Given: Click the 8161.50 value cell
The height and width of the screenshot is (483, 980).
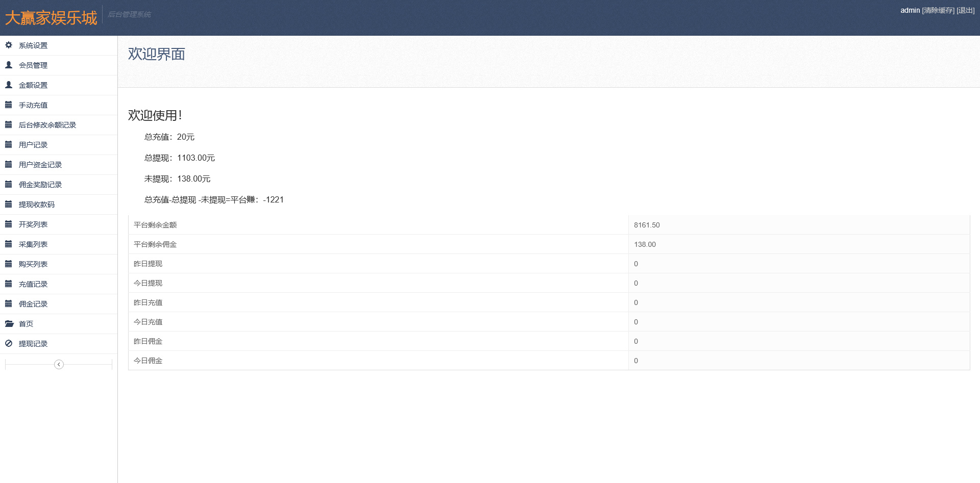Looking at the screenshot, I should [799, 225].
